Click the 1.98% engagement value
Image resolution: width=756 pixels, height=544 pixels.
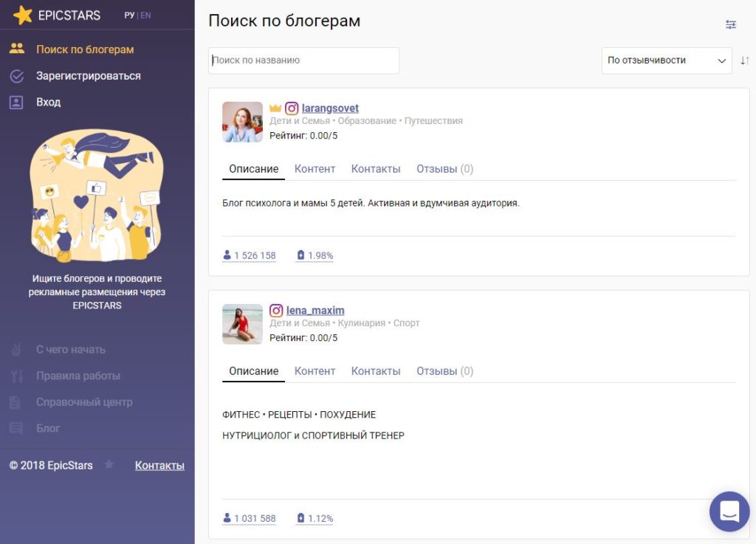coord(320,255)
